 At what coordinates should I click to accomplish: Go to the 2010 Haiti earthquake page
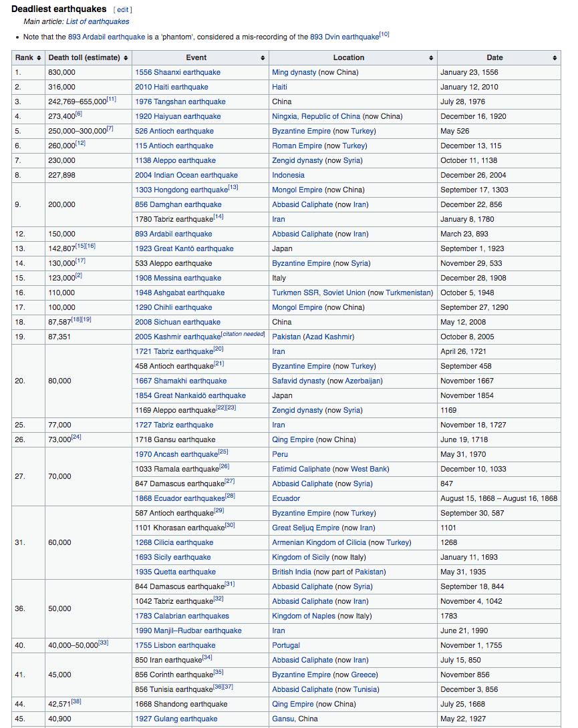(171, 87)
